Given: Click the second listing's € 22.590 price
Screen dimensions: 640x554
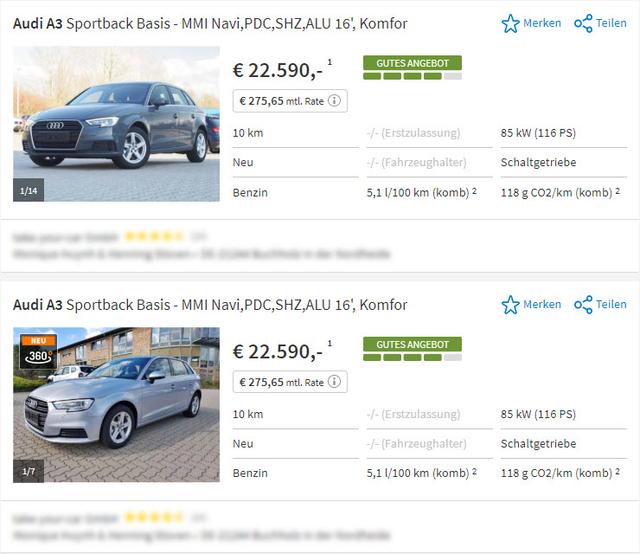Looking at the screenshot, I should [x=277, y=351].
